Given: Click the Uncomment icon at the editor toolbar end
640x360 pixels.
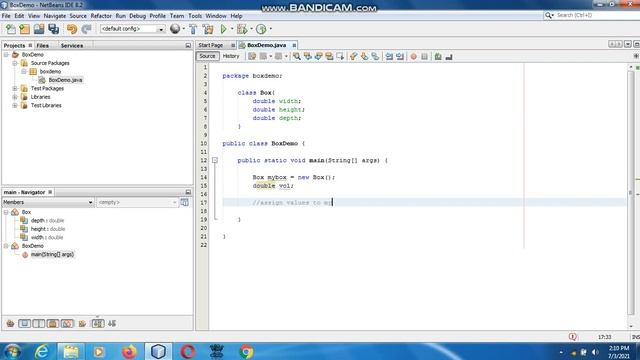Looking at the screenshot, I should click(449, 56).
